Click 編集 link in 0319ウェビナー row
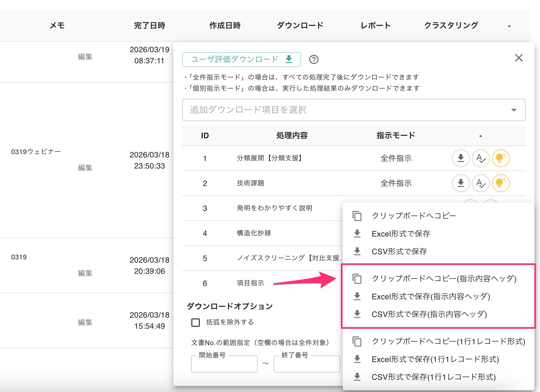Viewport: 540px width, 392px height. pos(85,168)
